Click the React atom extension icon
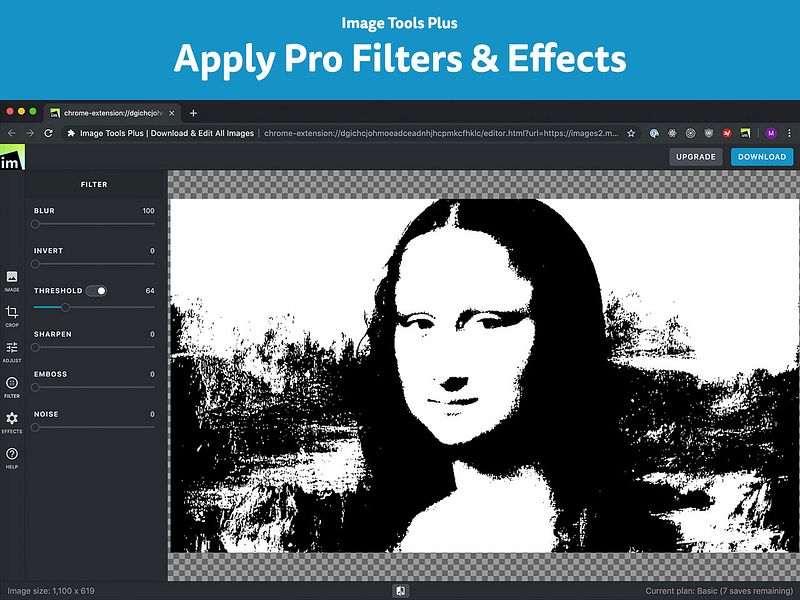800x600 pixels. pyautogui.click(x=672, y=133)
